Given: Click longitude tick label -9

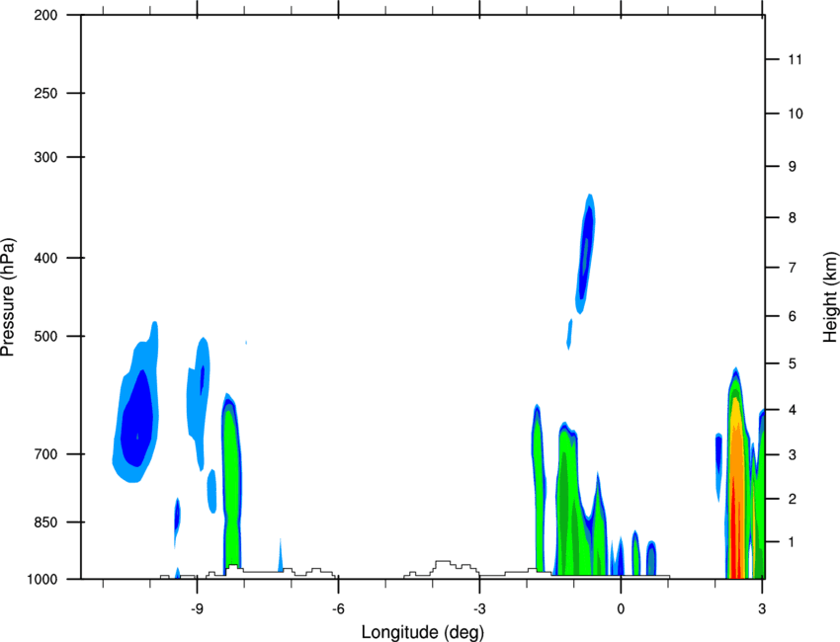Looking at the screenshot, I should pyautogui.click(x=197, y=609).
